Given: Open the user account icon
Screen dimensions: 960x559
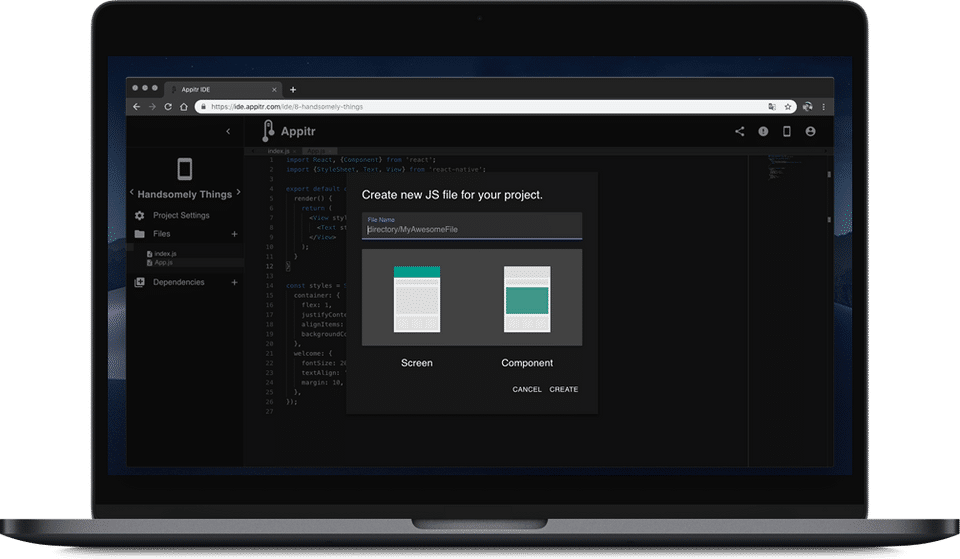Looking at the screenshot, I should click(x=810, y=131).
